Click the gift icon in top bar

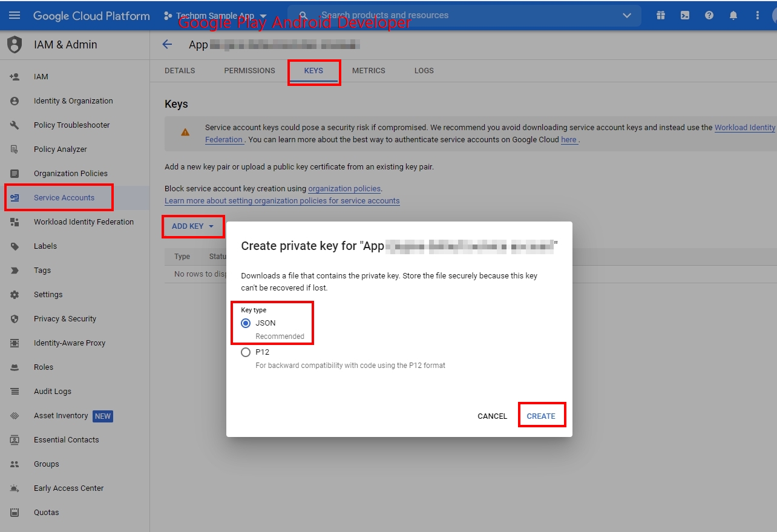(661, 16)
